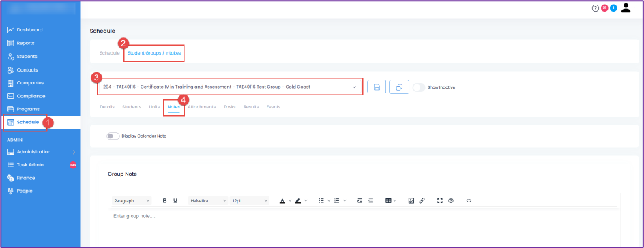
Task: Open the user profile menu
Action: click(628, 7)
